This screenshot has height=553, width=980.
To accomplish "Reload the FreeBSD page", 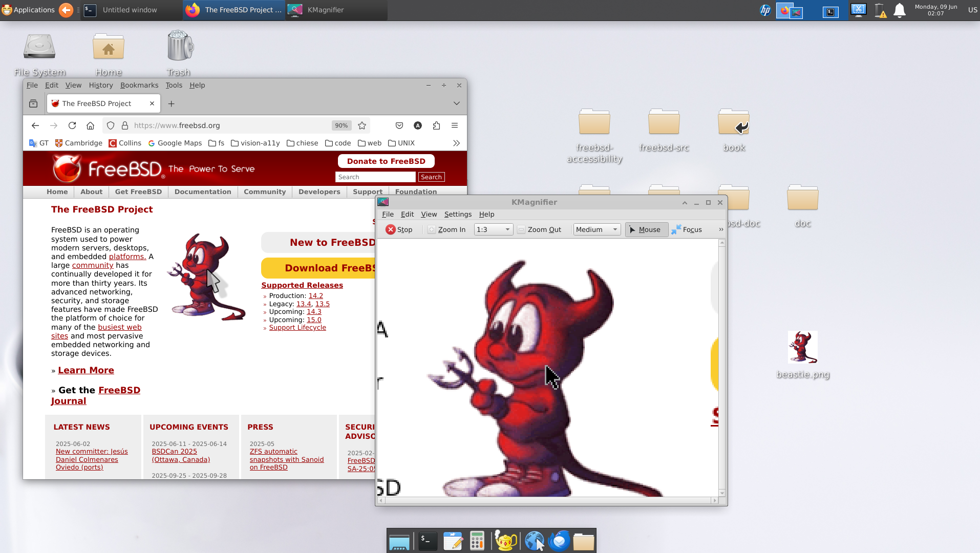I will click(72, 125).
